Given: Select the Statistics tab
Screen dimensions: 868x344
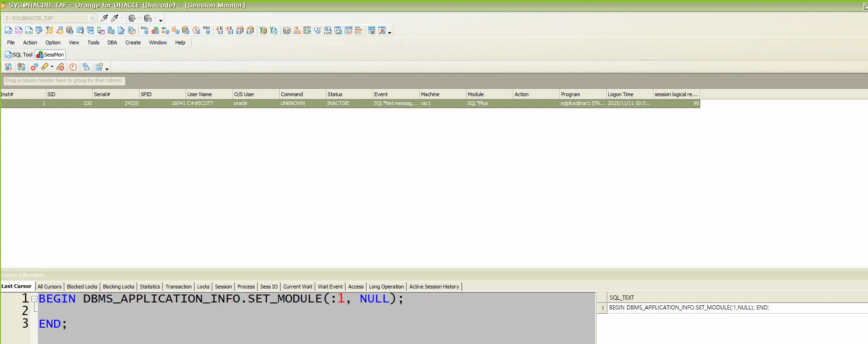Looking at the screenshot, I should pos(150,287).
